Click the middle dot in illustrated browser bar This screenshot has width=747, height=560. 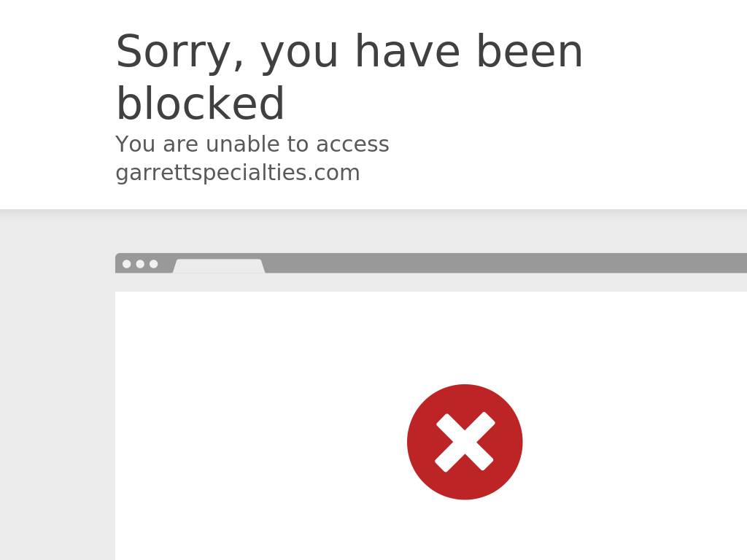coord(140,264)
